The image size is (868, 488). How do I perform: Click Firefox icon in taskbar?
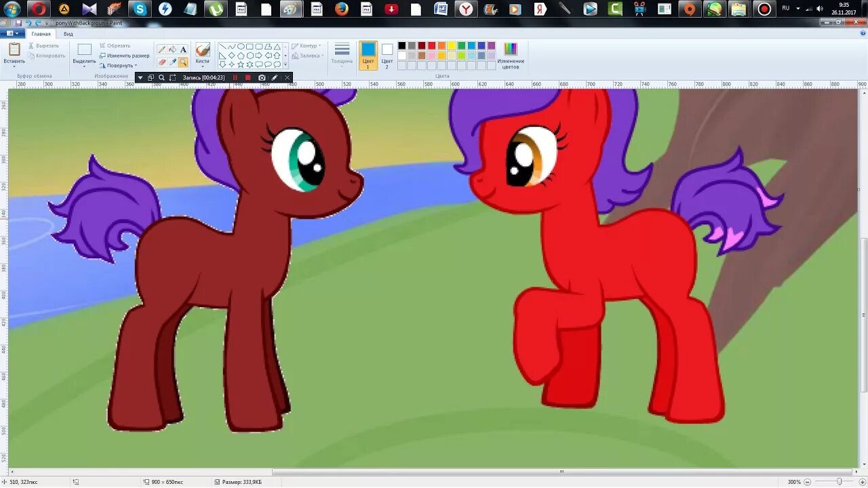pos(341,9)
